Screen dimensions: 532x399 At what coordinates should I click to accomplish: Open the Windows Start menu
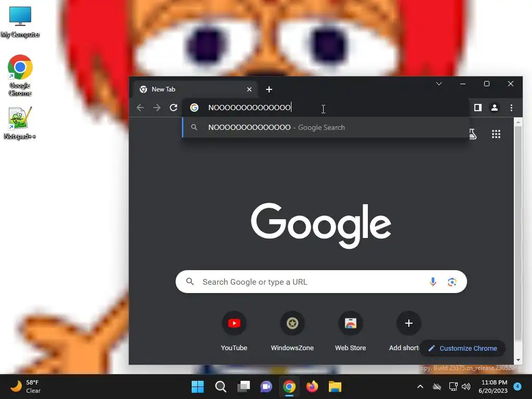coord(198,387)
